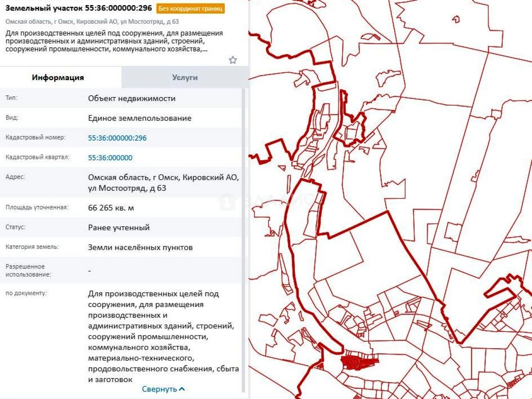Click the dense red parcel cluster on the map
The image size is (532, 399).
click(x=358, y=362)
